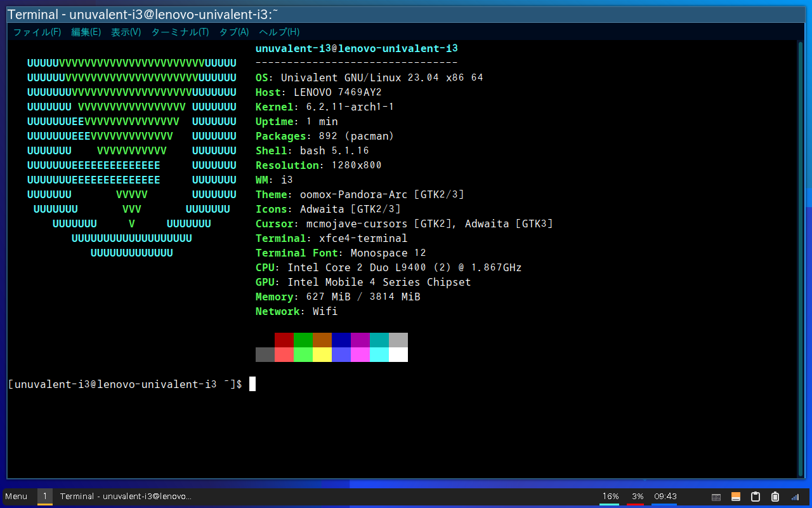
Task: Click the 16% monitor on the panel
Action: (x=610, y=497)
